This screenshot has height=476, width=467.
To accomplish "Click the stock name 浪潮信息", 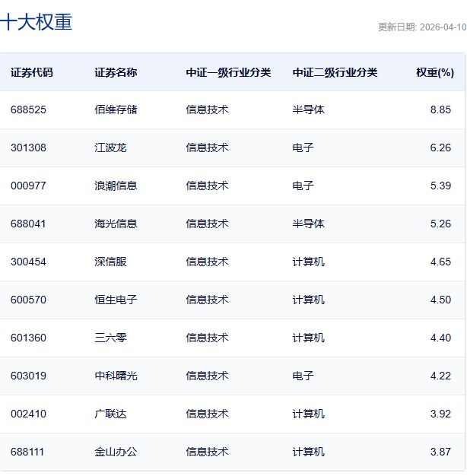I will (x=116, y=186).
